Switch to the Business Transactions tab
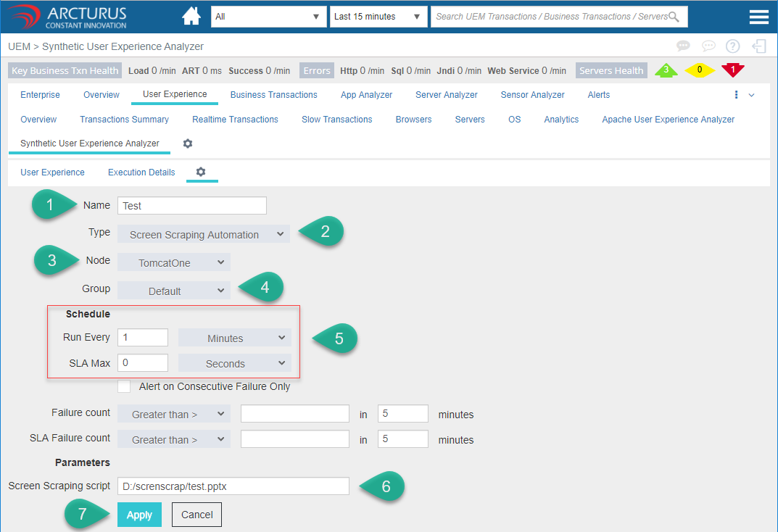 [x=273, y=95]
